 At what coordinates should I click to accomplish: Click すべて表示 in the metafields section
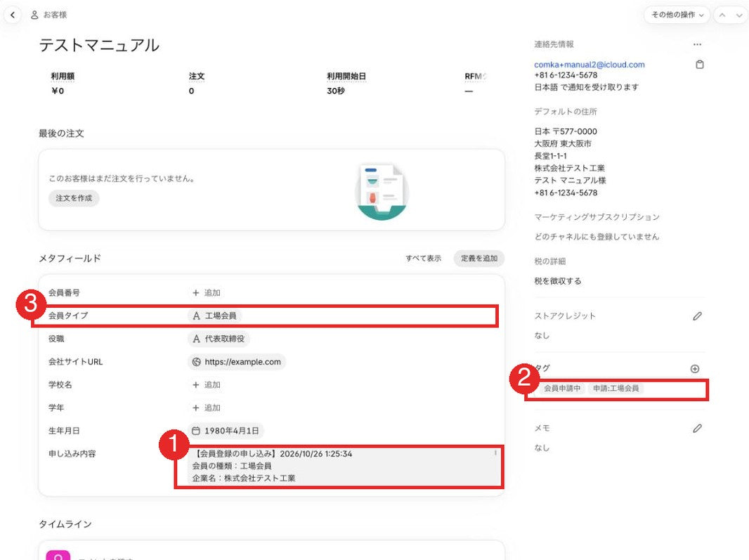[x=423, y=258]
